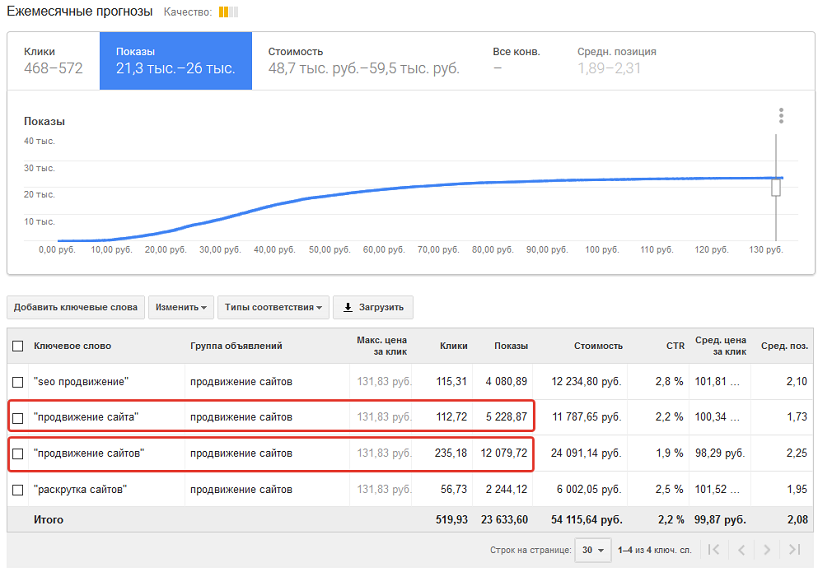Sort by Ключевое слово column header

point(73,346)
